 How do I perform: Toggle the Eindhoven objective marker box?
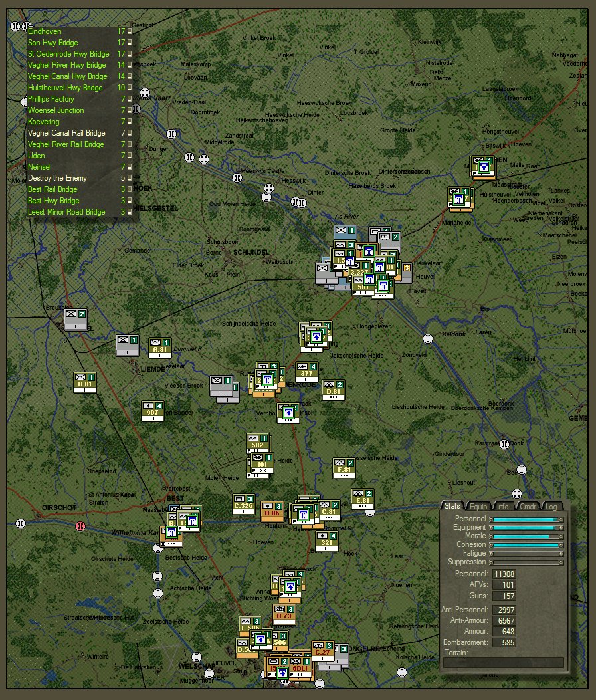coord(130,31)
